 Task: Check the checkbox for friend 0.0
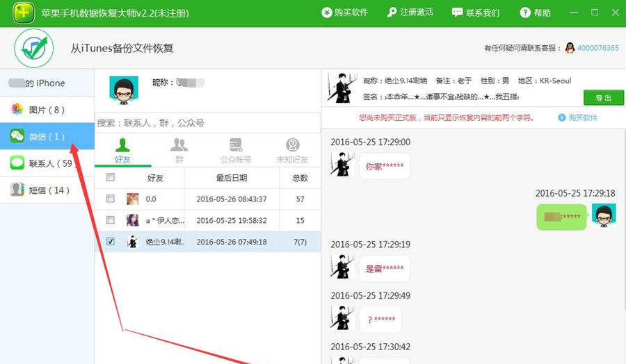pos(111,199)
